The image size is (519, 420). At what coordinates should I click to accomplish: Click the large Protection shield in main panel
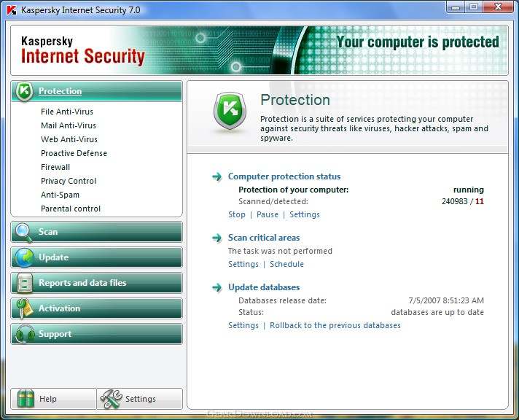click(x=230, y=111)
